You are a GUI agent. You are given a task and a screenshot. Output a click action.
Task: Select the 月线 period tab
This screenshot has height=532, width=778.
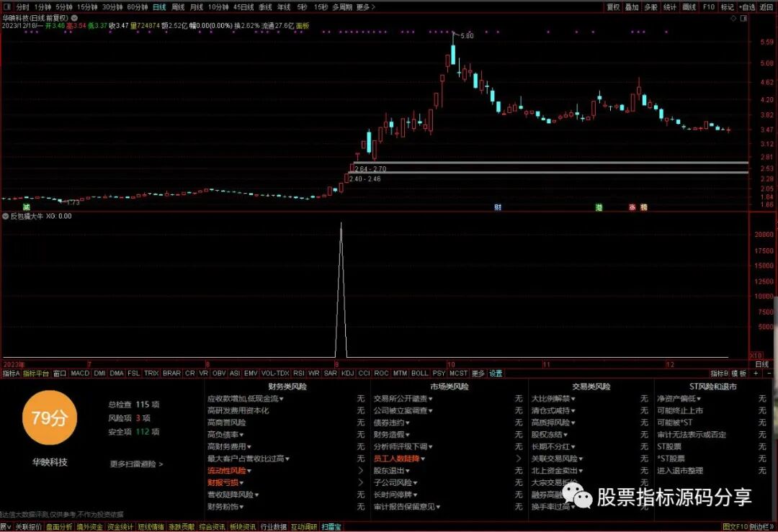[197, 7]
